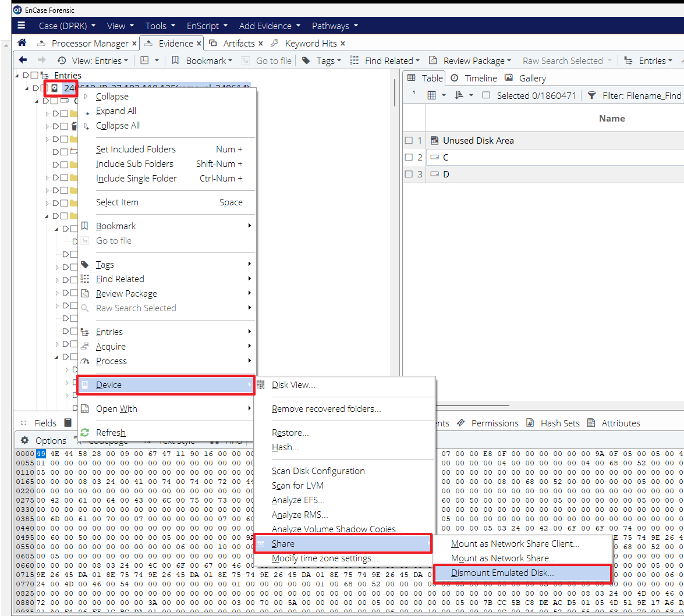Click the Options gear icon

pyautogui.click(x=25, y=440)
